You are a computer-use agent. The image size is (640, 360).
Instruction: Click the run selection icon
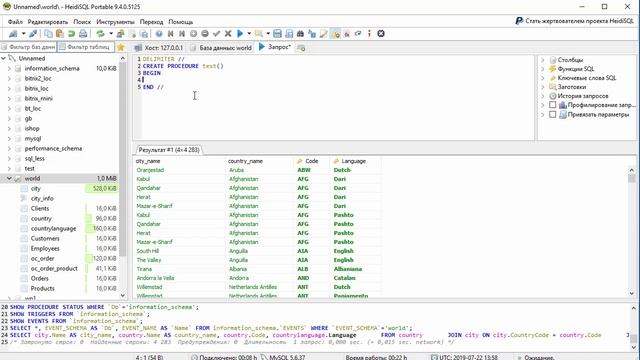click(x=259, y=34)
